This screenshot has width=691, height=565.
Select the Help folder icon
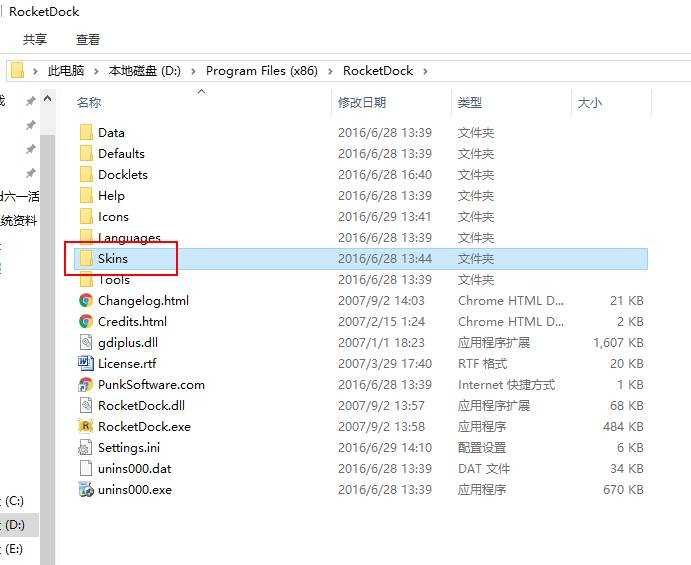(86, 195)
